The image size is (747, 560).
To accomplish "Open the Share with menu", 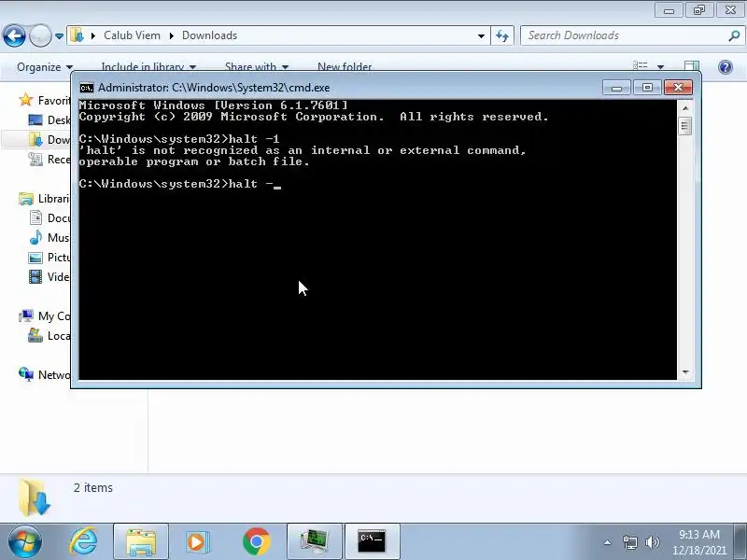I will (256, 66).
